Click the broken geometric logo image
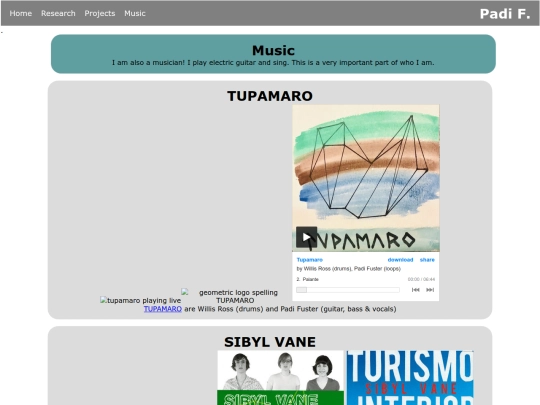 [230, 296]
